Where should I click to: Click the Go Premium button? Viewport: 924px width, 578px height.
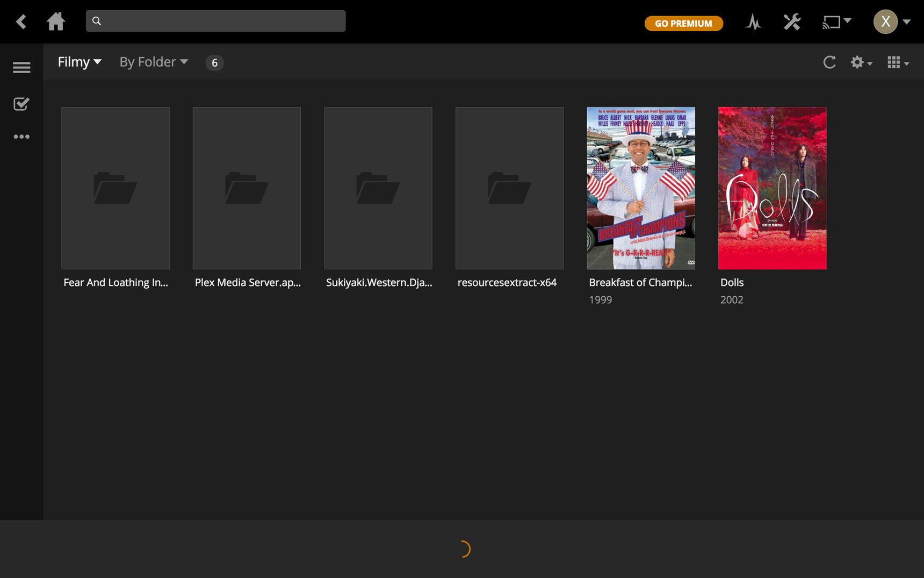click(x=683, y=24)
